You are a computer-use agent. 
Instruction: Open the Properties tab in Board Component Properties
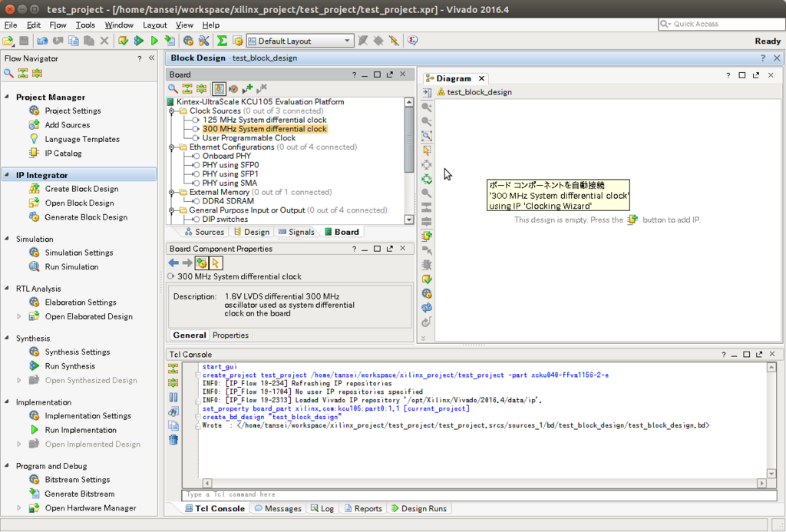coord(230,335)
